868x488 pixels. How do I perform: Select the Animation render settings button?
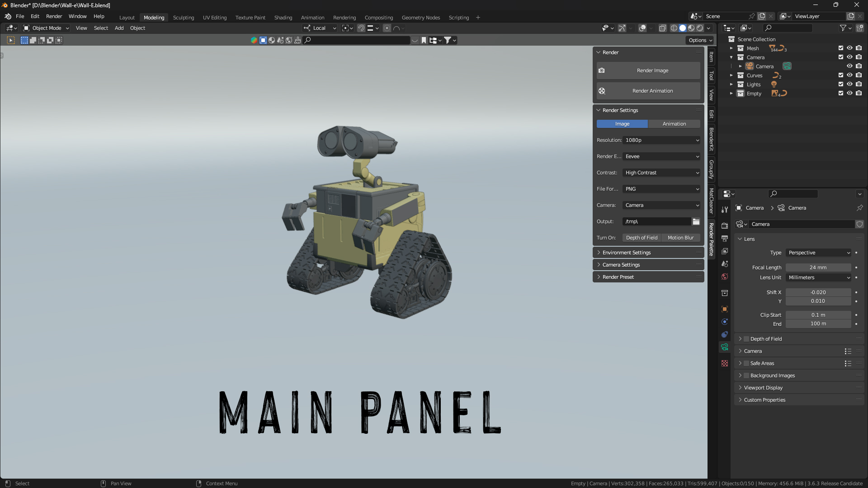click(x=674, y=124)
